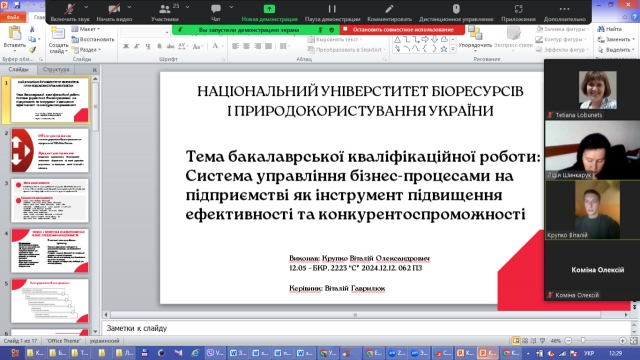This screenshot has width=640, height=360.
Task: Fit slide to current window
Action: (633, 340)
